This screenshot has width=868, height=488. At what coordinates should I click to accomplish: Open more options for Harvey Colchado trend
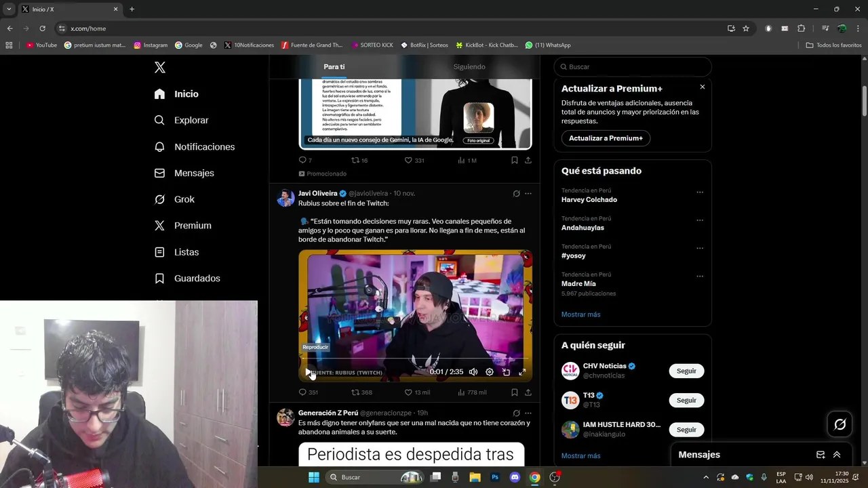tap(700, 192)
